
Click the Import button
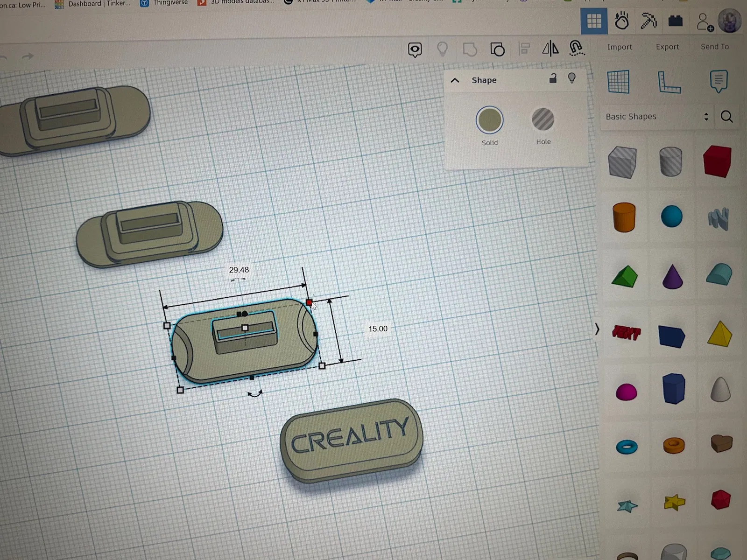[x=620, y=47]
